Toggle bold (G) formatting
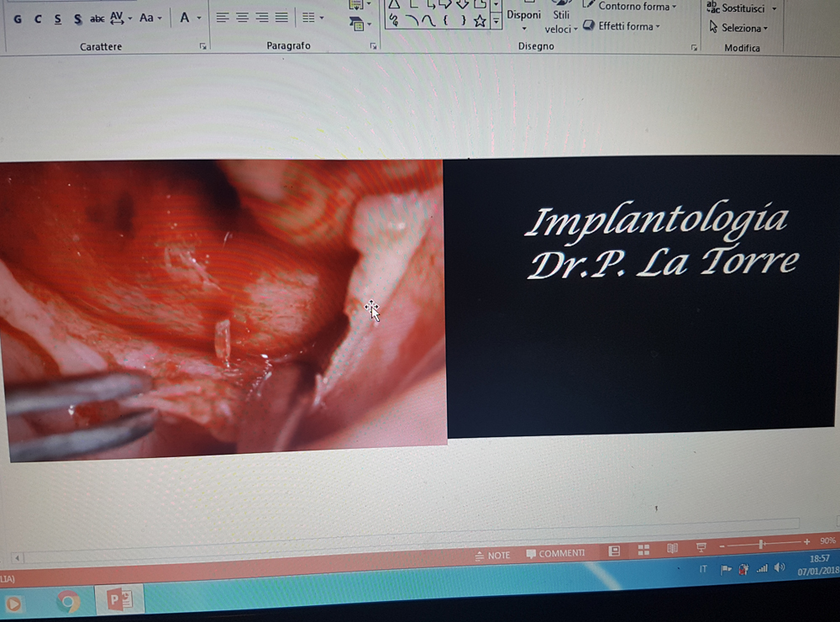 click(18, 18)
